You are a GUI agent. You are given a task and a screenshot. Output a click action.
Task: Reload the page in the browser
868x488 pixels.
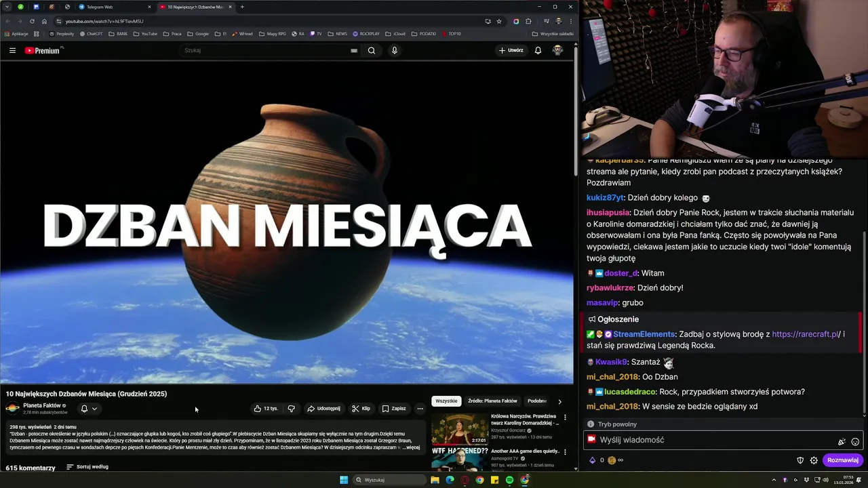32,21
